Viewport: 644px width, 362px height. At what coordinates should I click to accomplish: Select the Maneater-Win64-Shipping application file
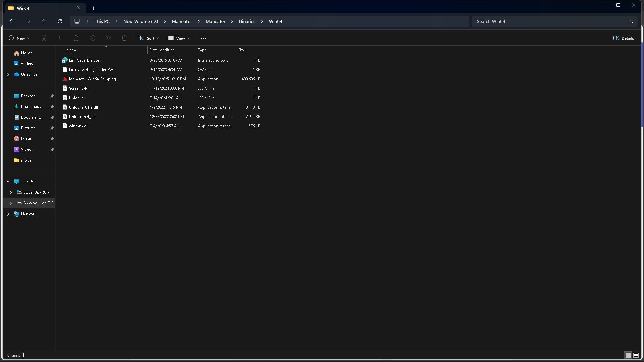[x=92, y=79]
